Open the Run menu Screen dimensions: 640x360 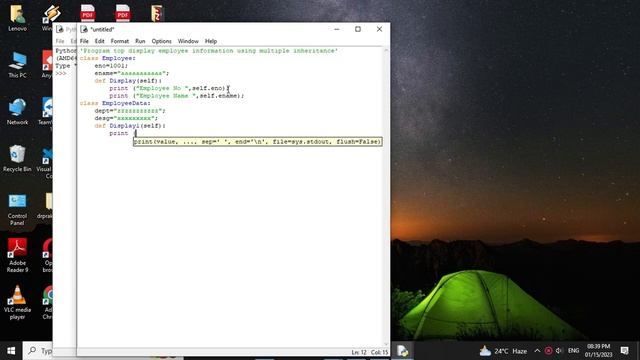point(140,41)
